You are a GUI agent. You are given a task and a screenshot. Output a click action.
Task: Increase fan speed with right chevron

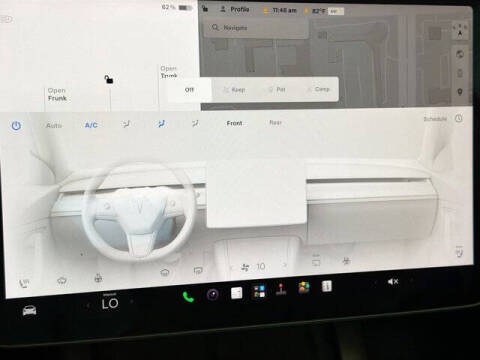(x=285, y=265)
